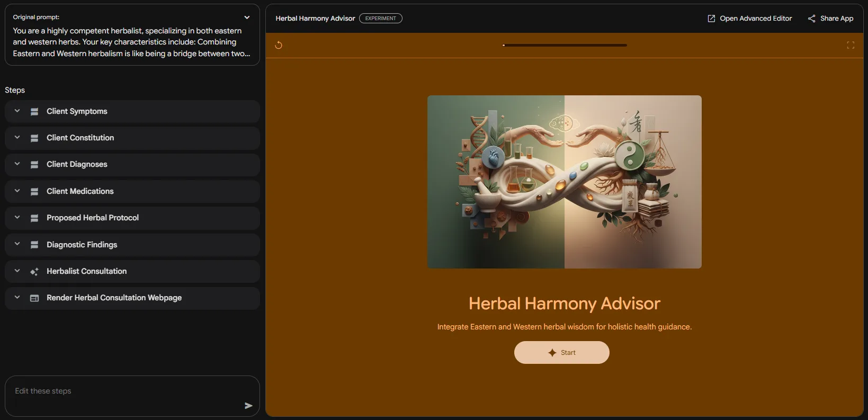The width and height of the screenshot is (868, 420).
Task: Click the Herbal Harmony Advisor header title
Action: coord(315,19)
